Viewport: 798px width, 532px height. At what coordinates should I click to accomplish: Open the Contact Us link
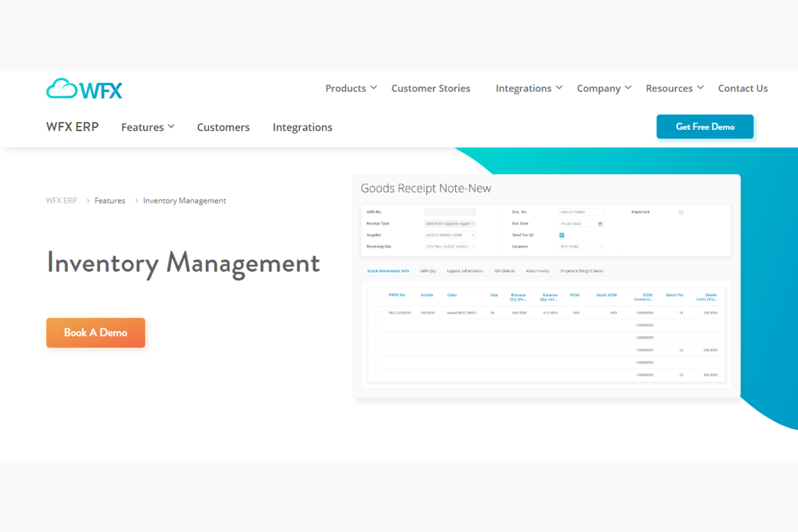pos(743,88)
